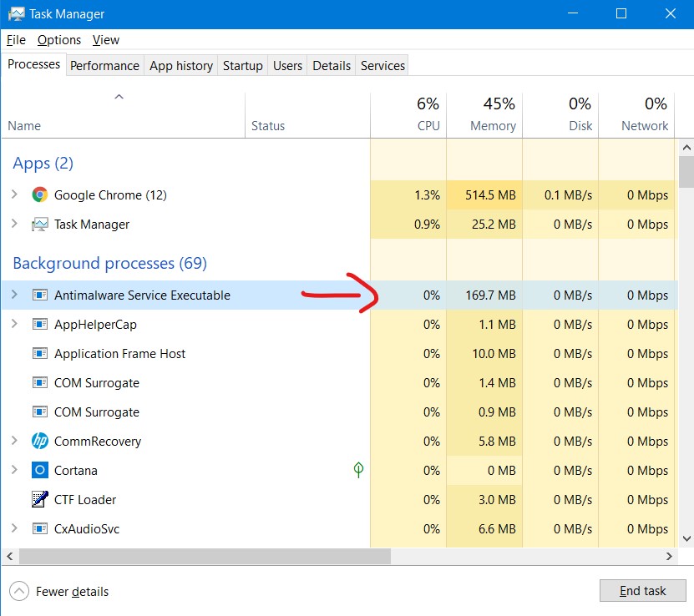Click the vertical scrollbar up arrow

(x=686, y=148)
